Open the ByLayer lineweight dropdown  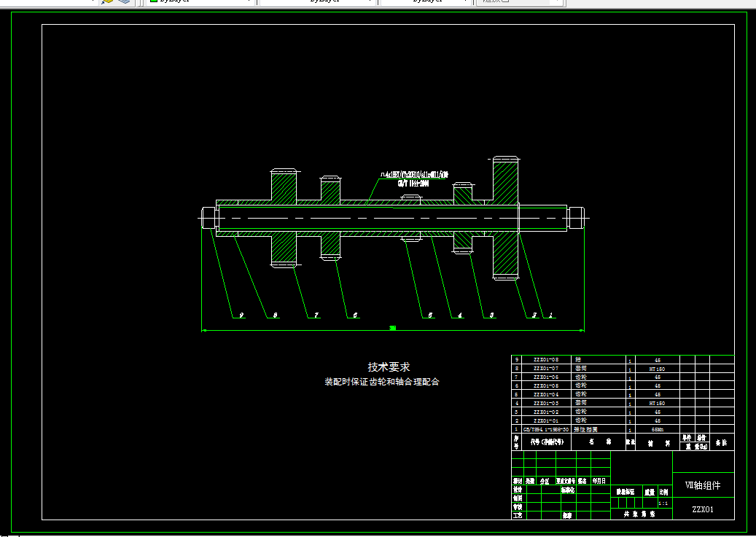point(426,1)
